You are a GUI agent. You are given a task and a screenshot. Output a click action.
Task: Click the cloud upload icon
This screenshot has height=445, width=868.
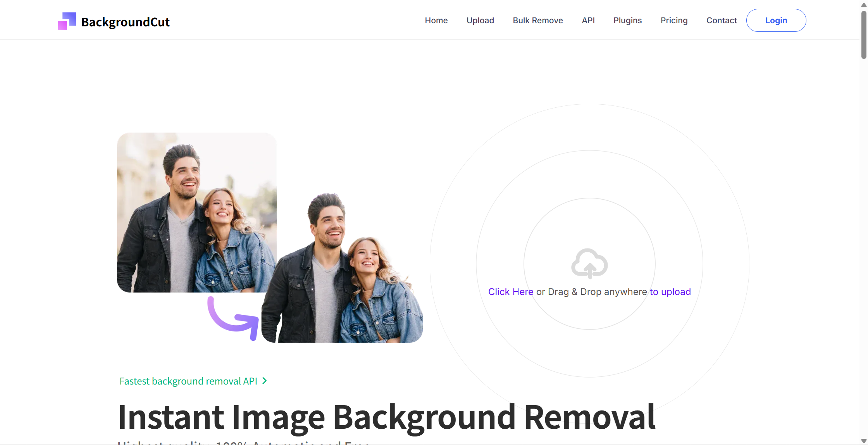pos(589,264)
